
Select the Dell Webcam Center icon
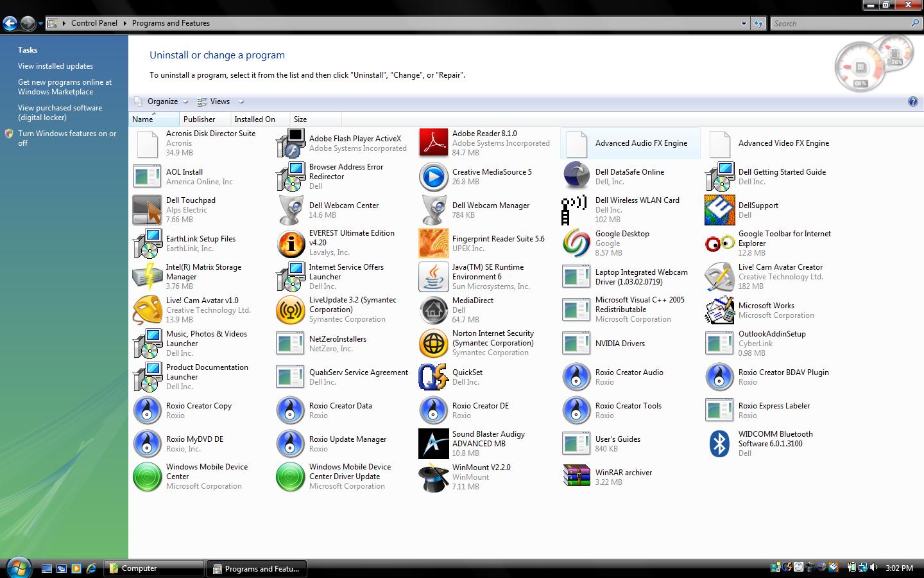pos(290,210)
